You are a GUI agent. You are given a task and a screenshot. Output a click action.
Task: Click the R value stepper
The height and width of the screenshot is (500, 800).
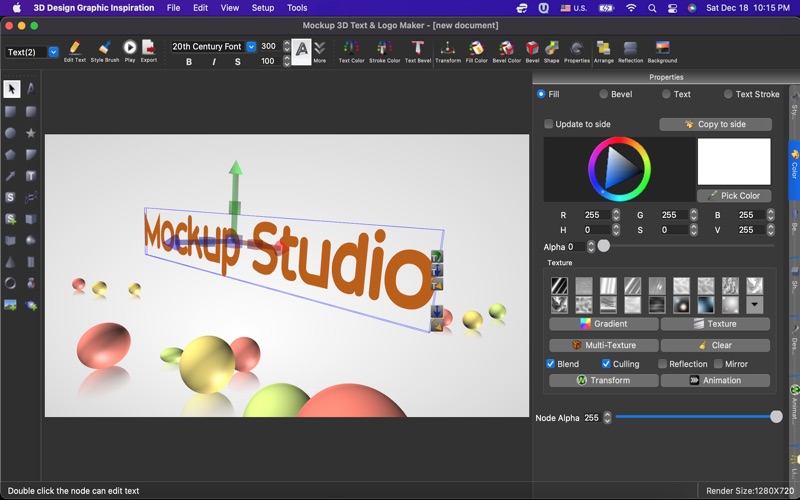tap(616, 215)
